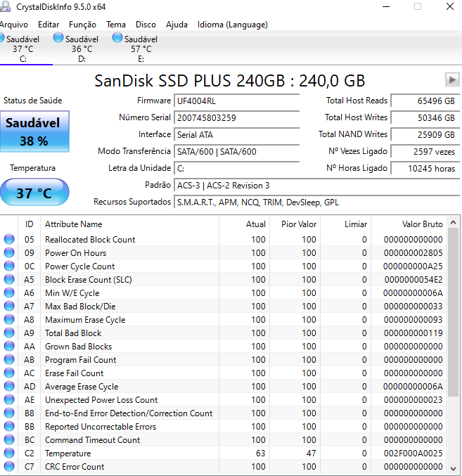This screenshot has height=476, width=462.
Task: Click the SanDisk SSD PLUS 240GB title
Action: [229, 81]
